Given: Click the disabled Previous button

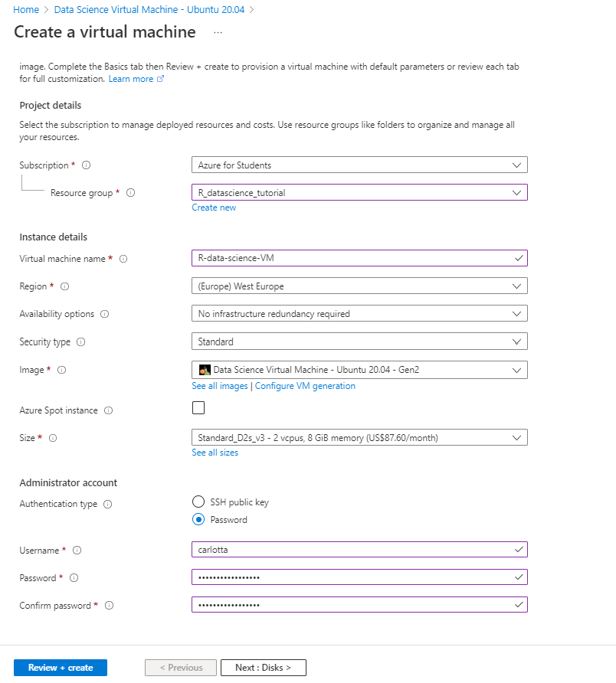Looking at the screenshot, I should point(181,668).
